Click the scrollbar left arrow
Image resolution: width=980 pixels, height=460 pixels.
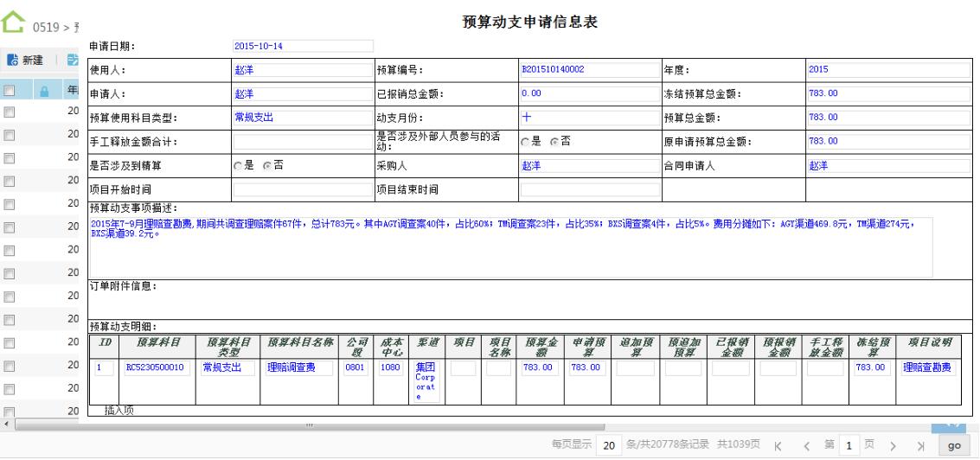click(6, 425)
